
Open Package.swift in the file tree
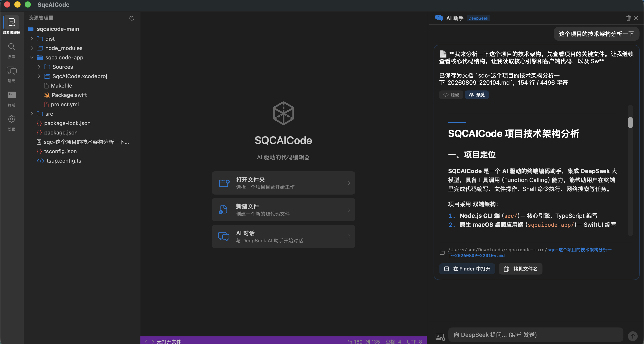[x=69, y=95]
